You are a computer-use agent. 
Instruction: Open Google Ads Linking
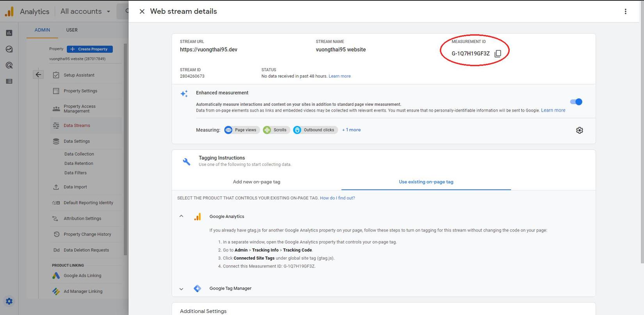click(x=82, y=276)
